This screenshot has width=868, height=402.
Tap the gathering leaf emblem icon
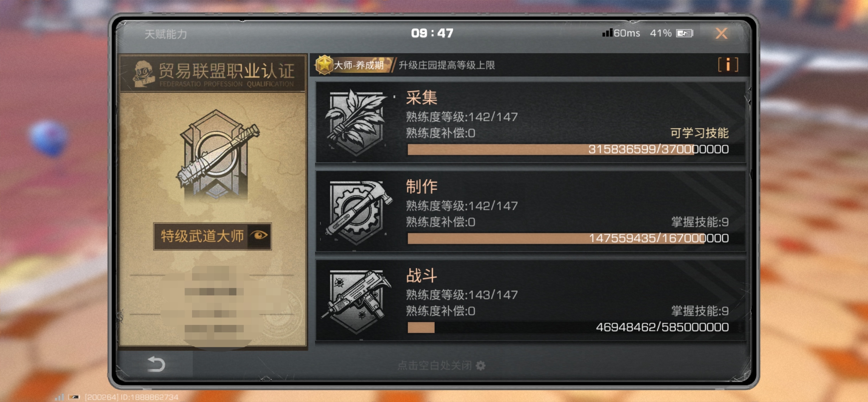[x=356, y=122]
